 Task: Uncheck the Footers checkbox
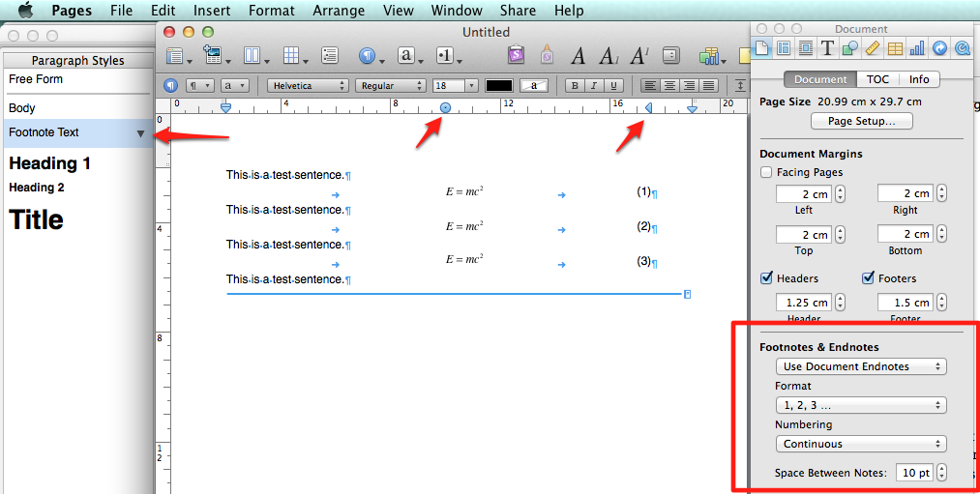click(868, 277)
